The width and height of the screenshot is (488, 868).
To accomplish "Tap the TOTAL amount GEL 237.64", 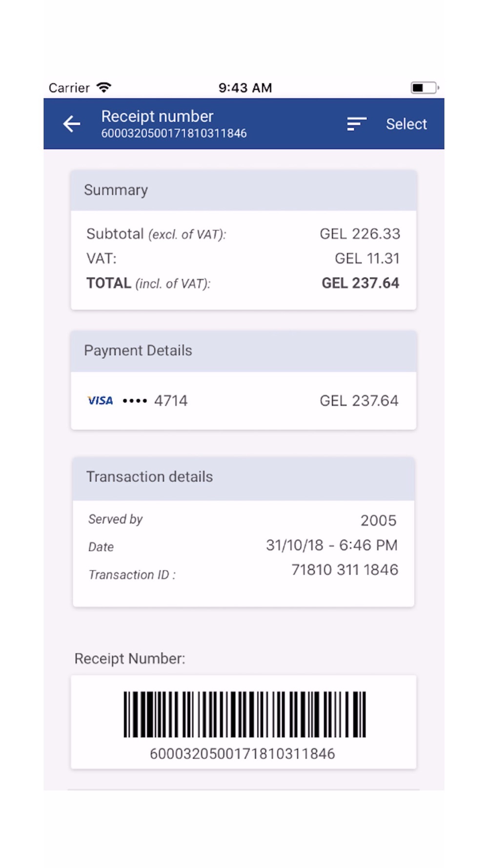I will (x=360, y=283).
